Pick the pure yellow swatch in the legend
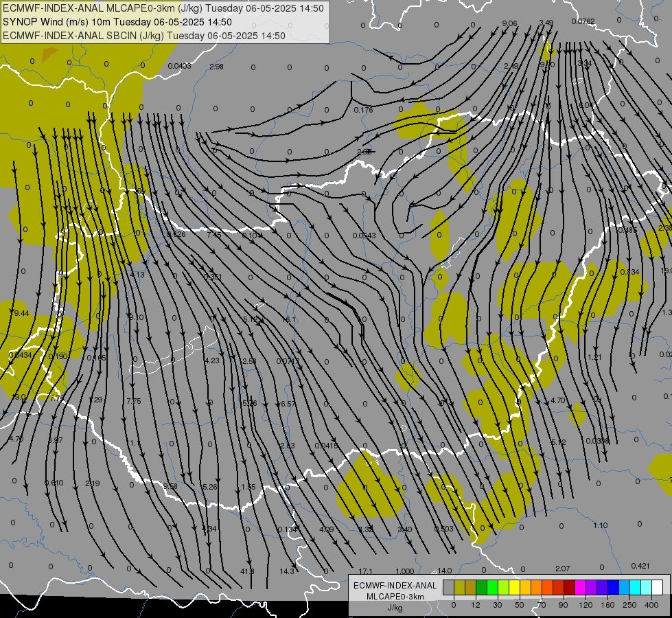 tap(514, 587)
